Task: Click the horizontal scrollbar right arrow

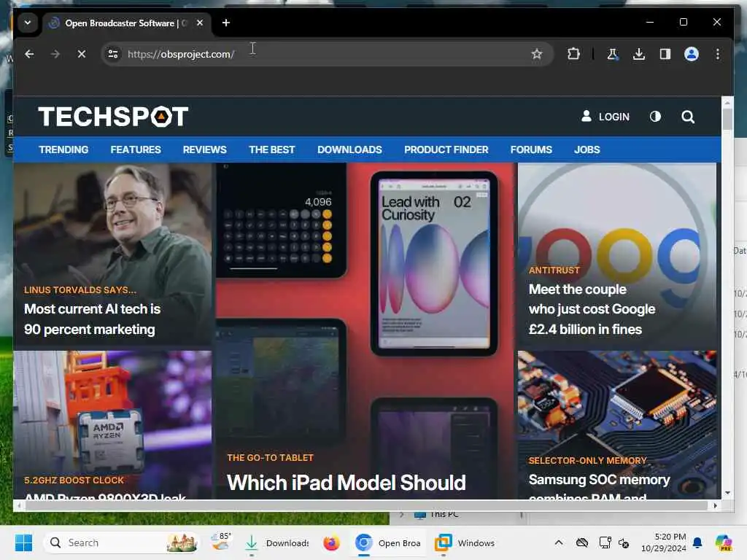Action: click(715, 506)
